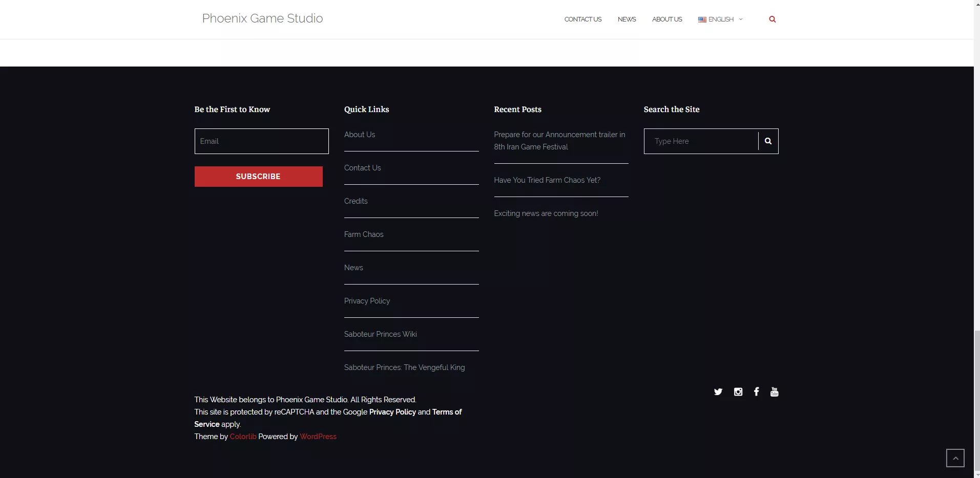Open the Saboteur Princes Wiki link
980x478 pixels.
tap(380, 334)
